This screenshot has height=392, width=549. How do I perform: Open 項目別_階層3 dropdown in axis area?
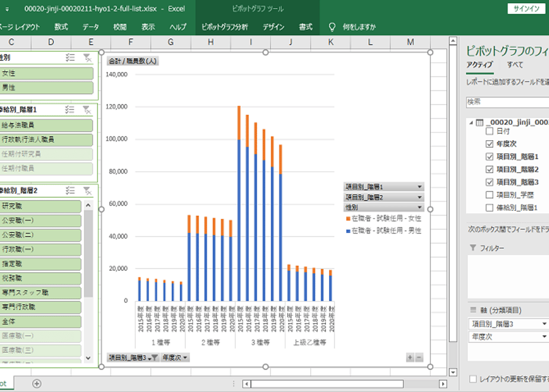[x=544, y=324]
